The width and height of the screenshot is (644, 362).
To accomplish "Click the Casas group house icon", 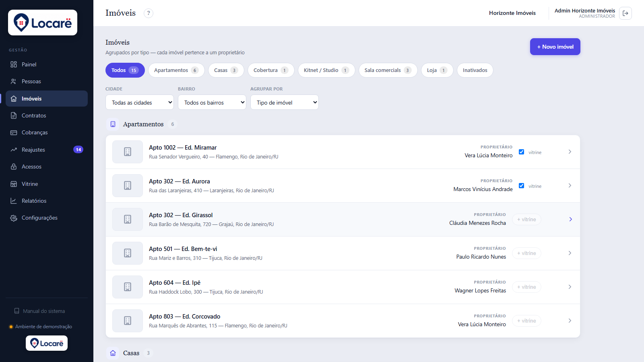I will coord(113,353).
